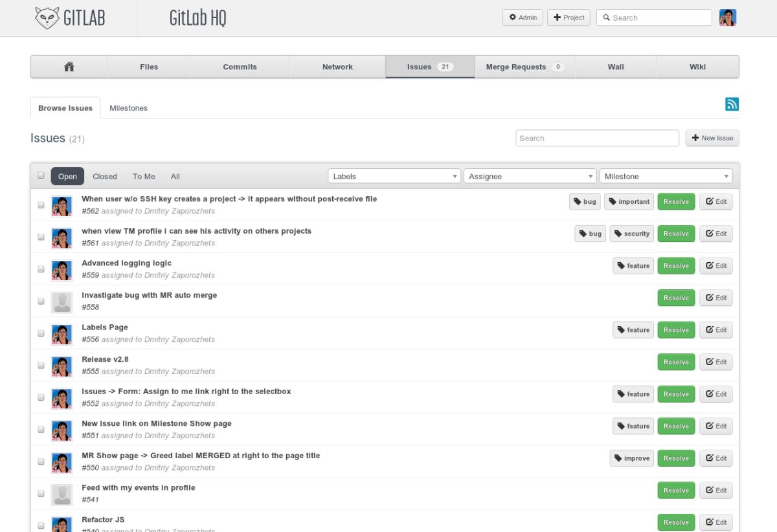Click feature label on Advanced logging logic
Screen dimensions: 777x532
(633, 266)
